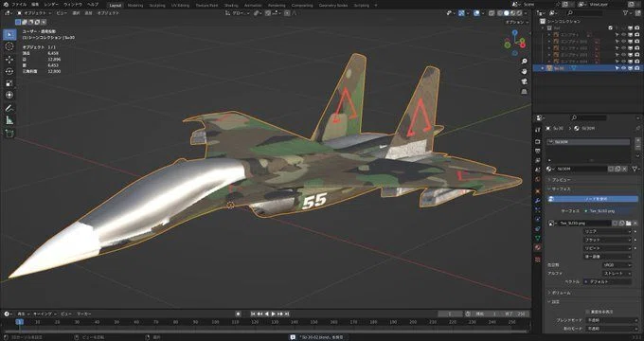Click the pan view hand gizmo
644x341 pixels.
tap(524, 71)
